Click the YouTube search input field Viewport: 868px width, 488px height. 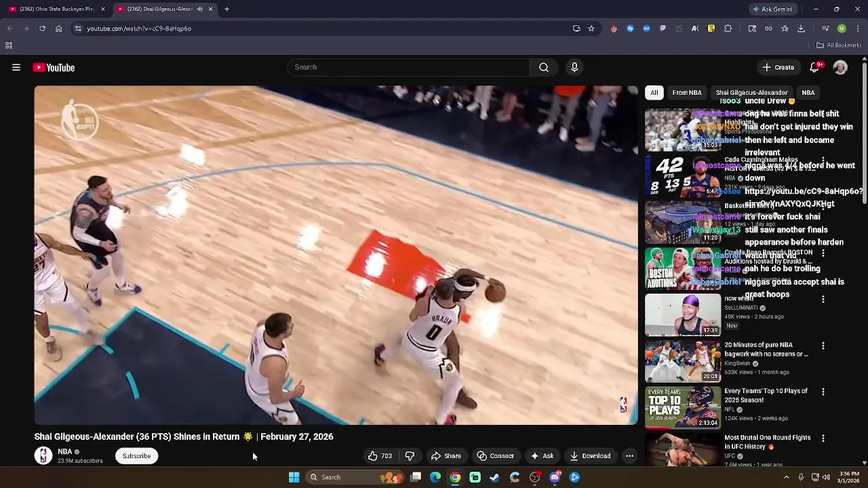point(409,67)
